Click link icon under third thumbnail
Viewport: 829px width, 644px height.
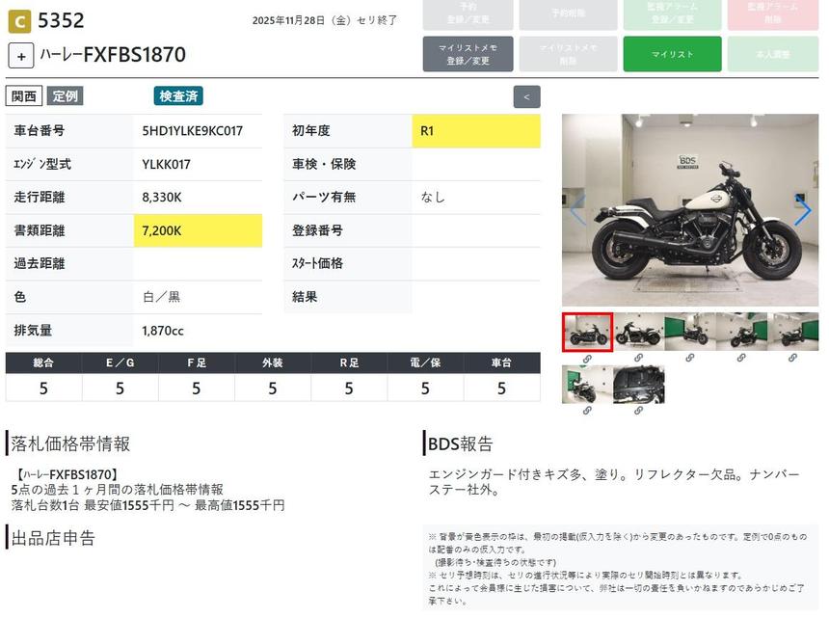pos(690,359)
